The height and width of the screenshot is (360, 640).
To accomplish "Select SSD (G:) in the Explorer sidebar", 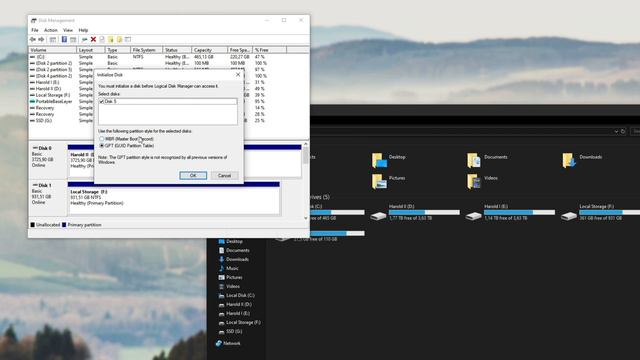I will coord(231,331).
